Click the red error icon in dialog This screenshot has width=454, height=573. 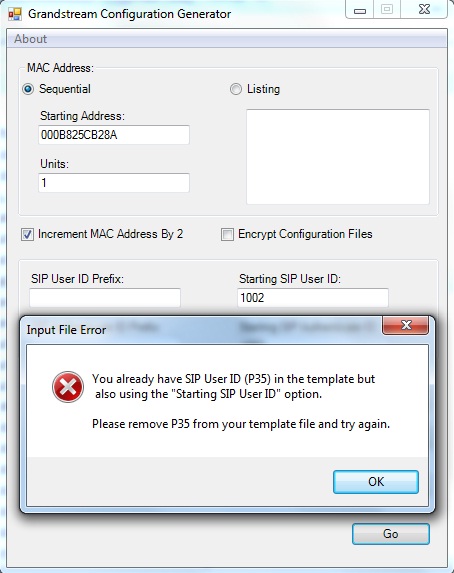tap(68, 387)
